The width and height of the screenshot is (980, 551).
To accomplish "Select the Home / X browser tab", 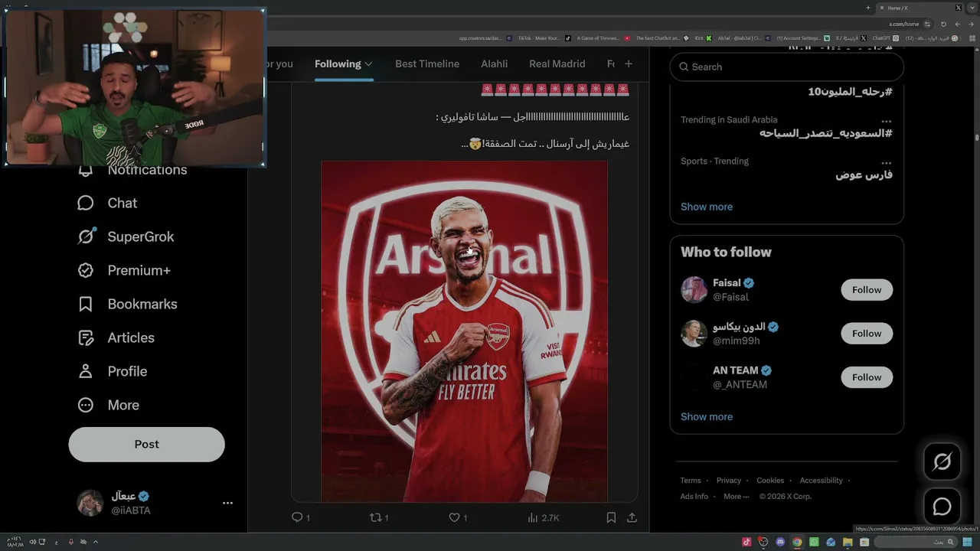I will [919, 8].
